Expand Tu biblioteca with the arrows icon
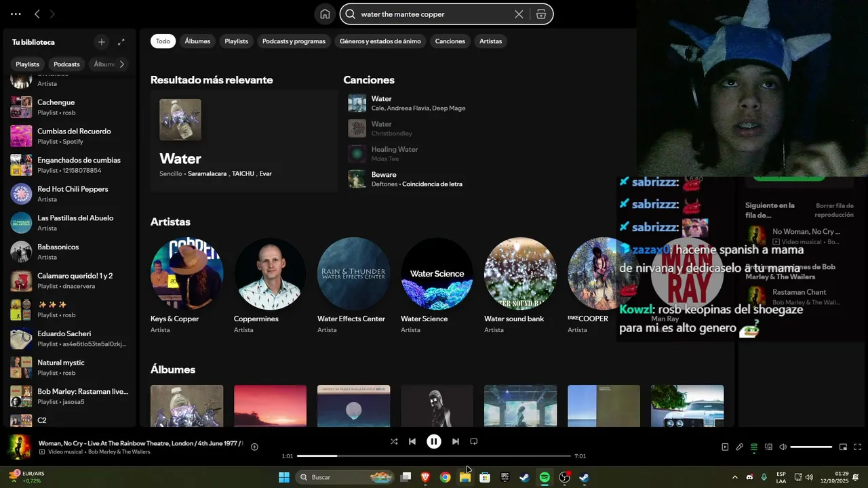 121,42
